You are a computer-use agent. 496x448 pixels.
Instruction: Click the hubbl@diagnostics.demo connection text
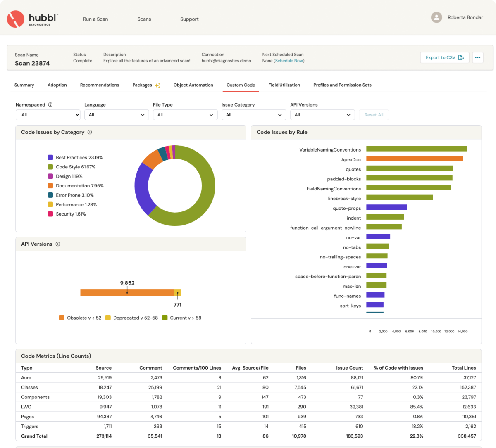pos(227,61)
